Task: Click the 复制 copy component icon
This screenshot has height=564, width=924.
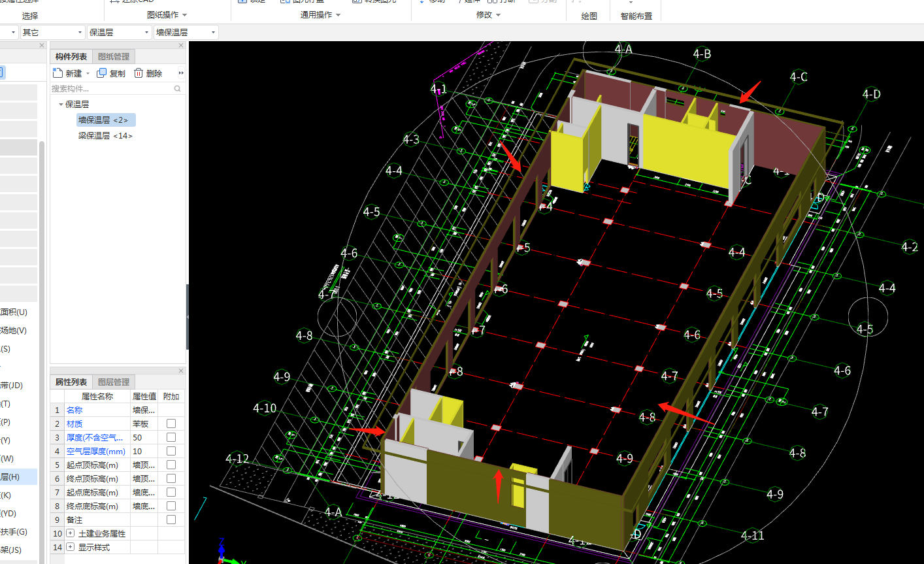Action: click(x=101, y=73)
